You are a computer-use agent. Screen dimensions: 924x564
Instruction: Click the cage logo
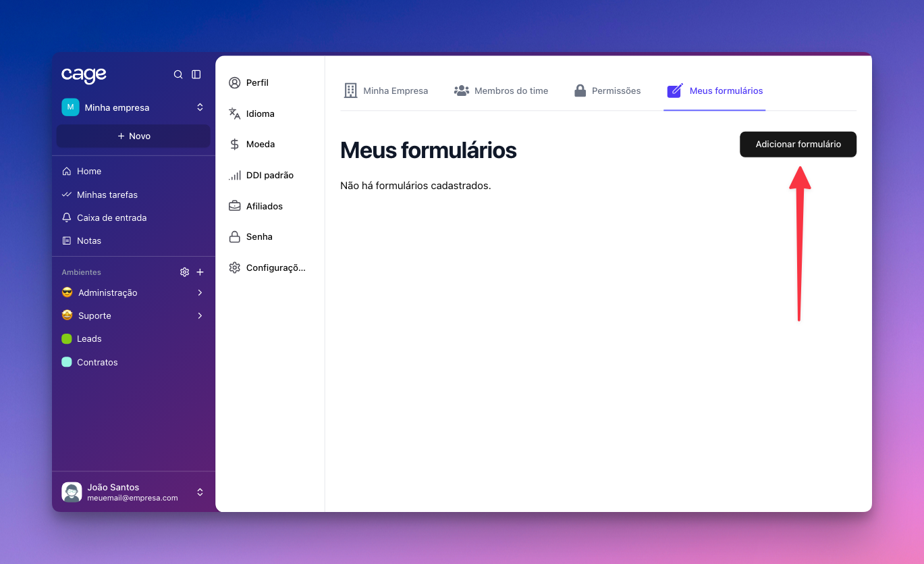84,75
